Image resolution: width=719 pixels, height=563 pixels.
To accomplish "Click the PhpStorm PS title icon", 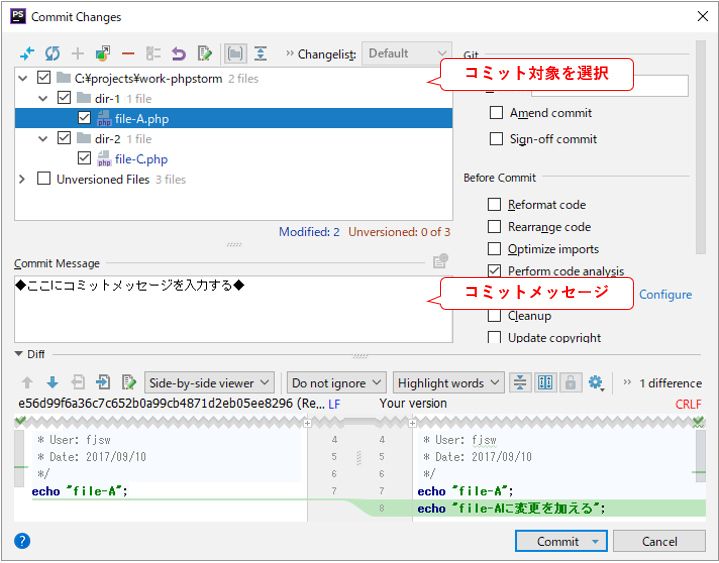I will [18, 16].
